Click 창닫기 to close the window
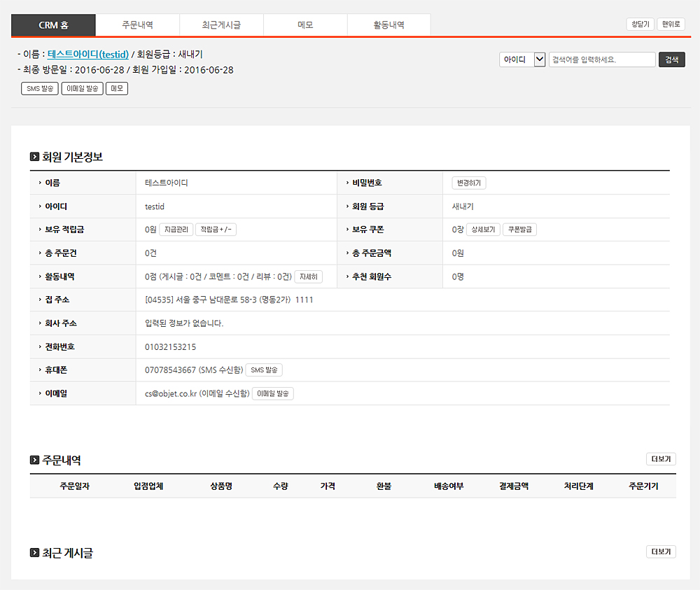 [x=640, y=24]
